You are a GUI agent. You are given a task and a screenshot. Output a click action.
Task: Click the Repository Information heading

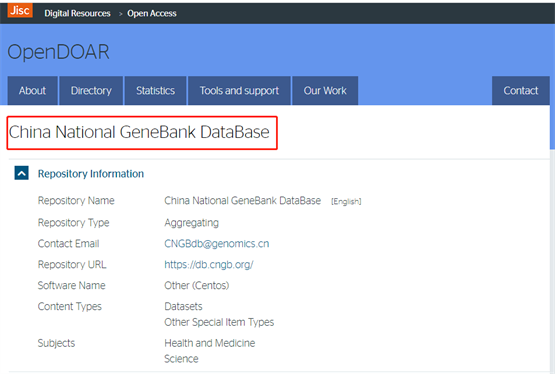click(x=91, y=174)
